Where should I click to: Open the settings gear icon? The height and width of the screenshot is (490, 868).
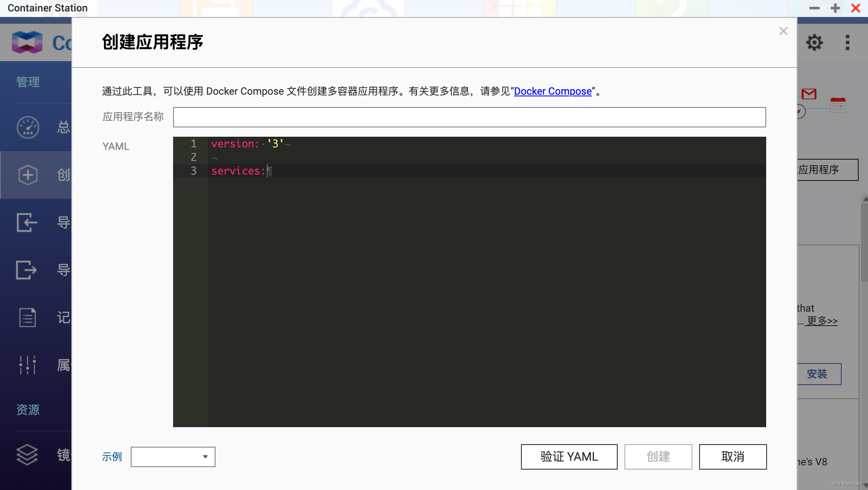[814, 42]
